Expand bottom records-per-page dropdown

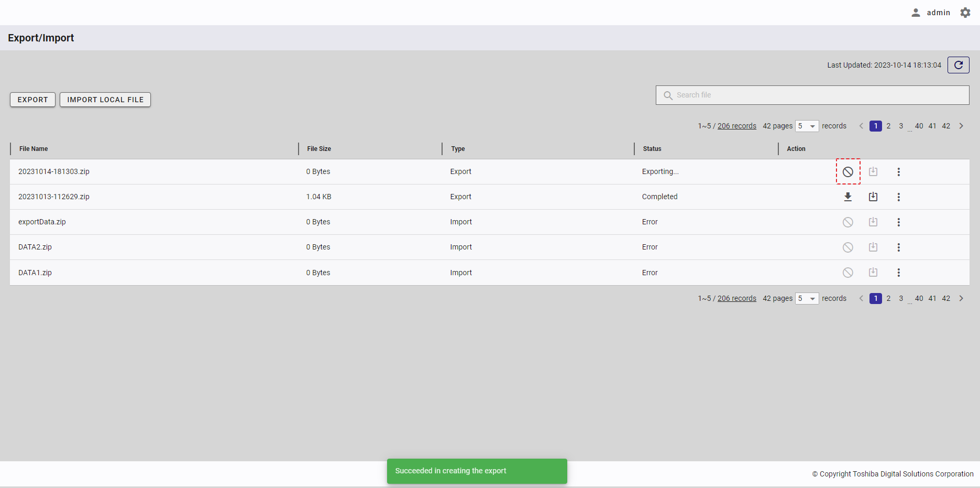(807, 299)
